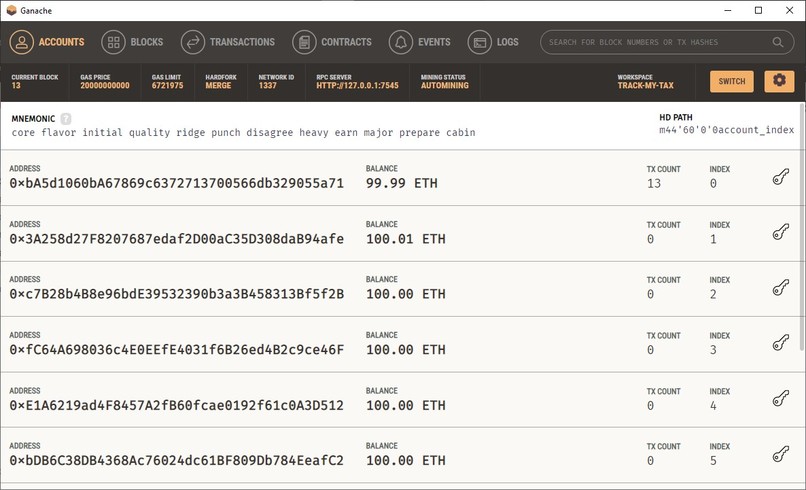Click the current block 13 value
This screenshot has width=806, height=490.
tap(16, 86)
